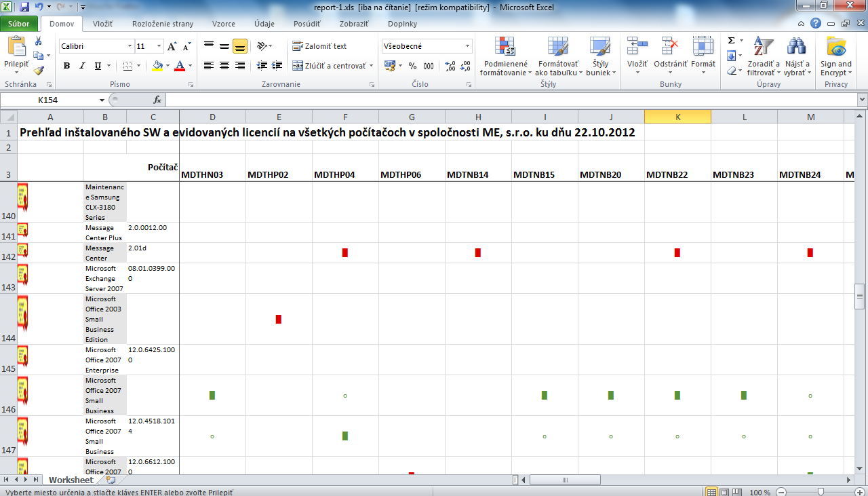Click the Prilepiť paste icon
Viewport: 868px width, 496px height.
pyautogui.click(x=16, y=47)
